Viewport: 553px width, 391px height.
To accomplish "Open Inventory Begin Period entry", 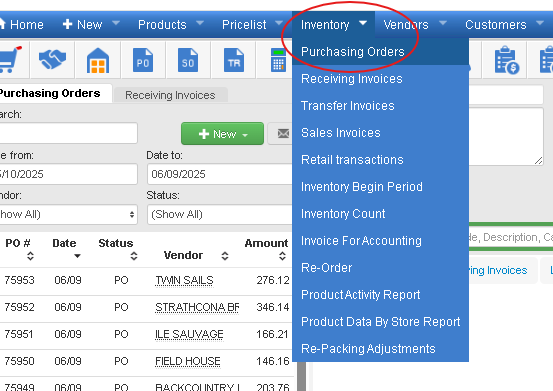I will pyautogui.click(x=380, y=187).
